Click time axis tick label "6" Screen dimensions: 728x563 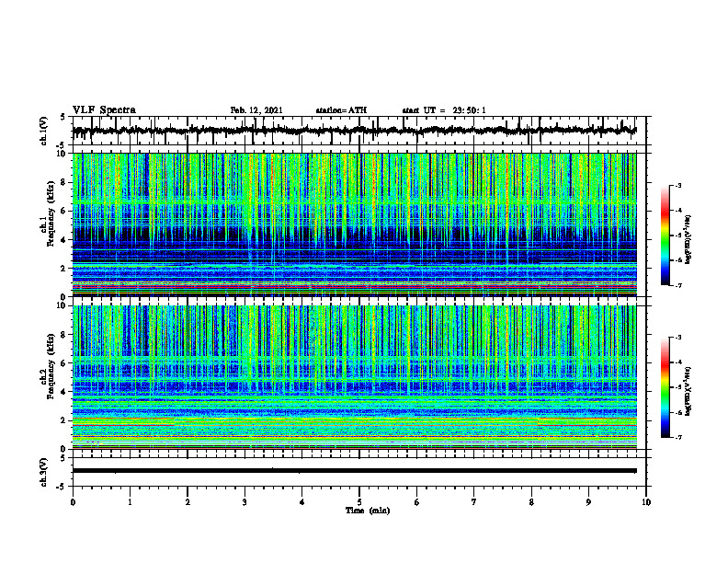point(417,502)
